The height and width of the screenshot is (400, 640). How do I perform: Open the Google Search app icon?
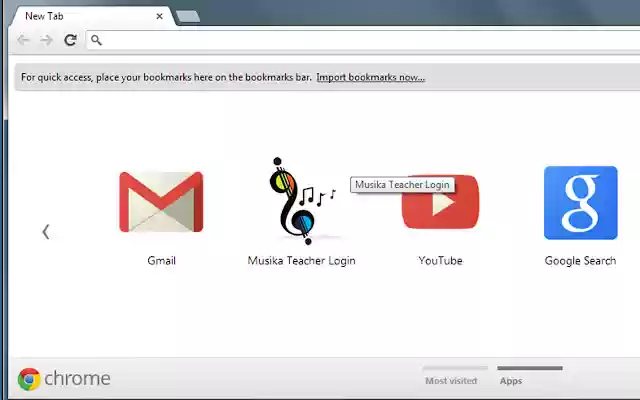[580, 202]
